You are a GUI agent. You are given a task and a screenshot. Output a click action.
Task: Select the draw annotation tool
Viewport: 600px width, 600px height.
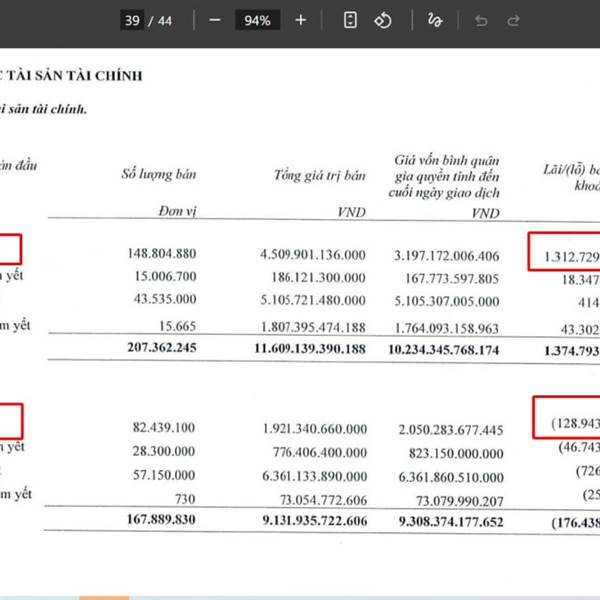434,20
